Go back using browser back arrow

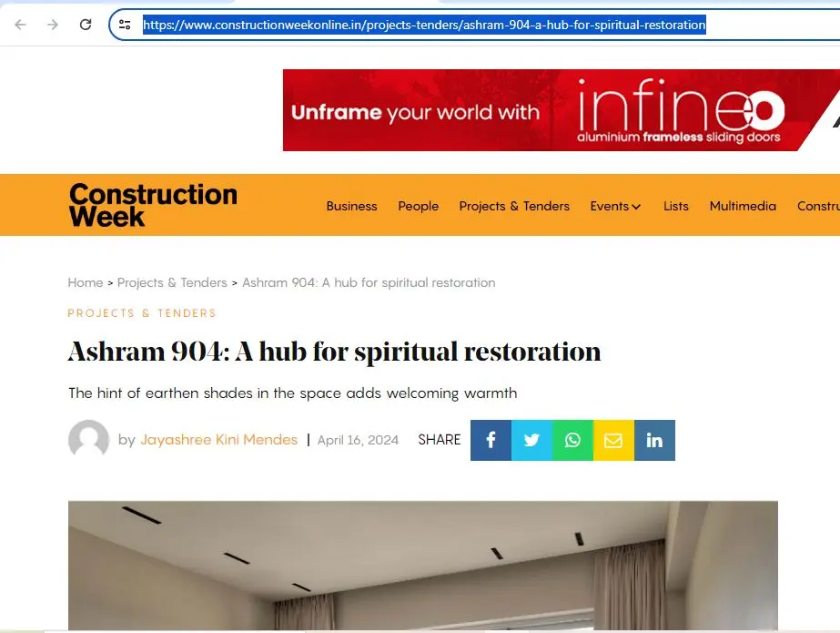pyautogui.click(x=20, y=25)
